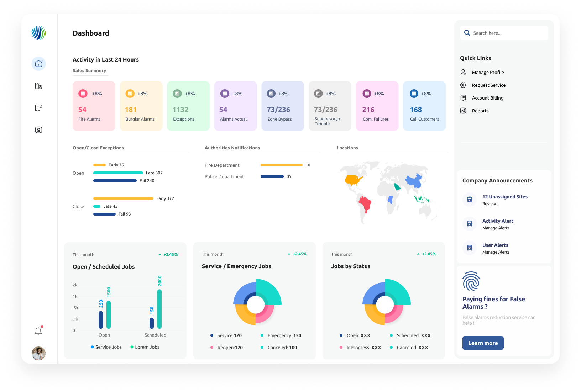581x392 pixels.
Task: Click the buildings icon in the sidebar
Action: coord(38,86)
